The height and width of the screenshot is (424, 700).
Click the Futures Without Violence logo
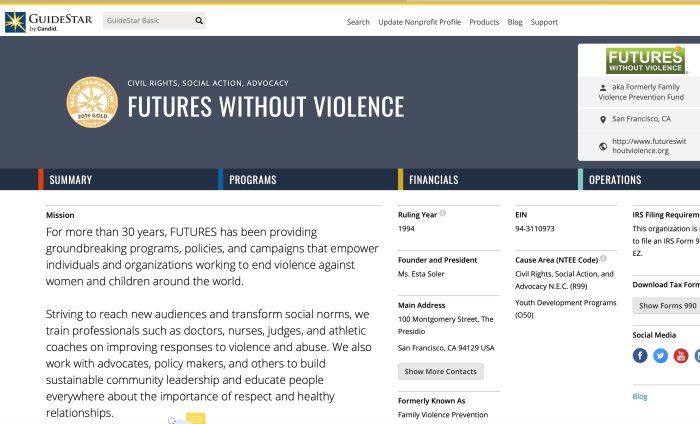pyautogui.click(x=645, y=61)
